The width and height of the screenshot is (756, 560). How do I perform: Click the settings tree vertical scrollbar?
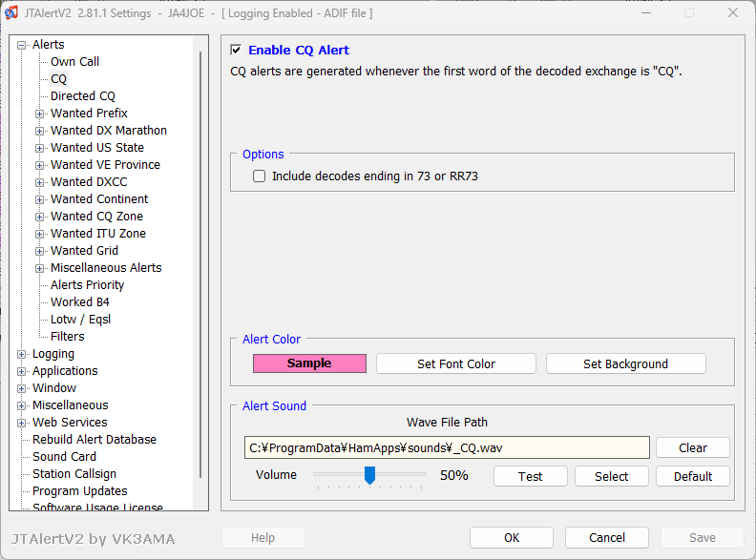tap(200, 265)
